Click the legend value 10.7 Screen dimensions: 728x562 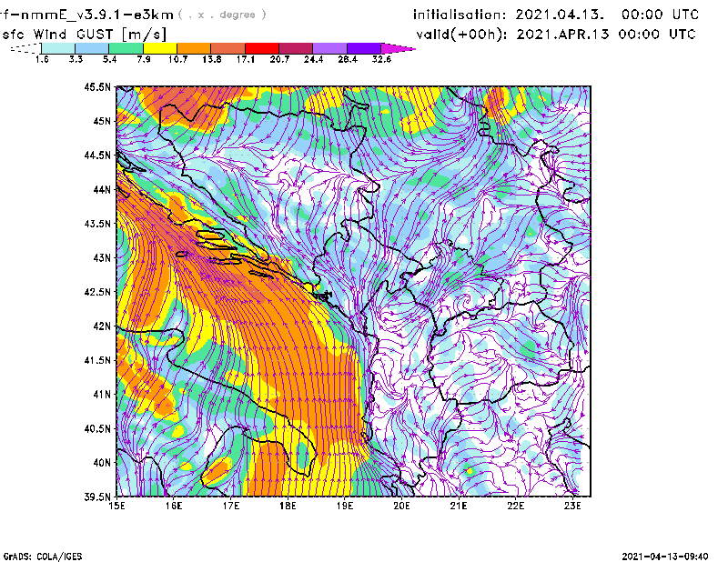(177, 59)
